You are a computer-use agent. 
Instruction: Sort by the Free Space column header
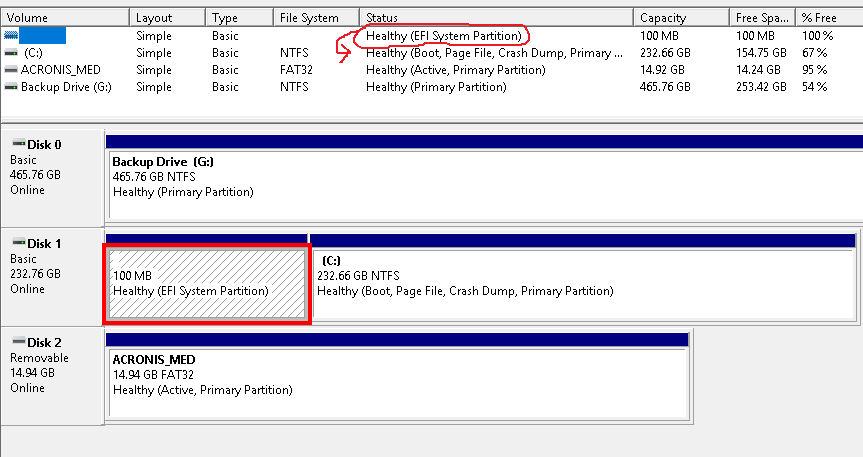[762, 18]
